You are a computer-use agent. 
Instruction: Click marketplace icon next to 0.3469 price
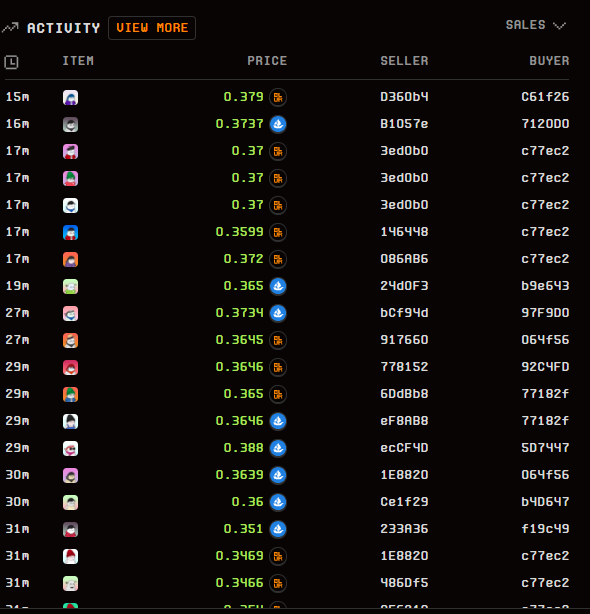[x=278, y=556]
